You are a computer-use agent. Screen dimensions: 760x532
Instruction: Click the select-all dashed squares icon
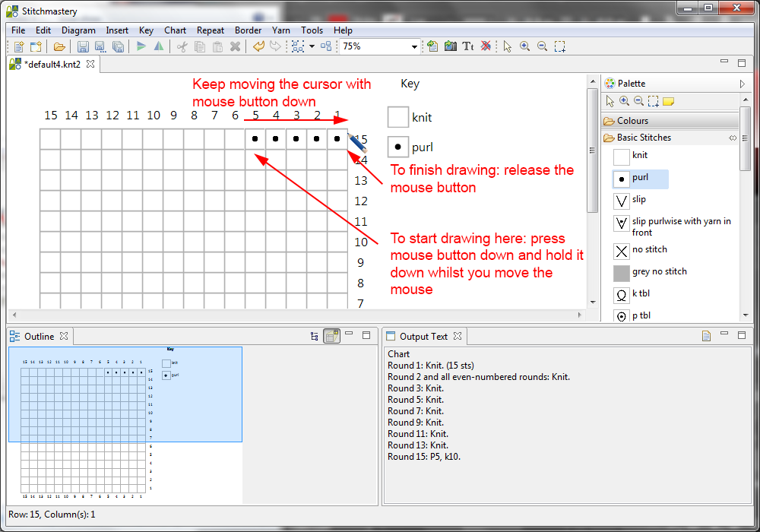point(298,46)
